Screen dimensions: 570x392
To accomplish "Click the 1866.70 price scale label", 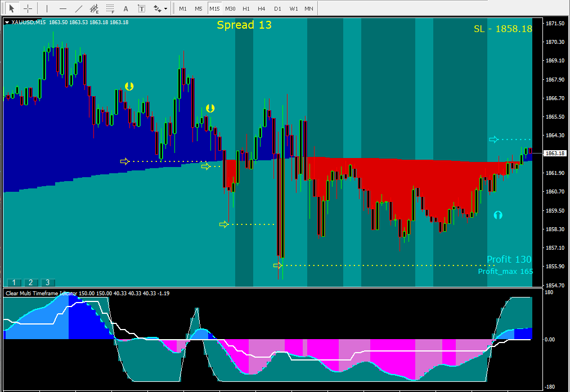I will [555, 98].
